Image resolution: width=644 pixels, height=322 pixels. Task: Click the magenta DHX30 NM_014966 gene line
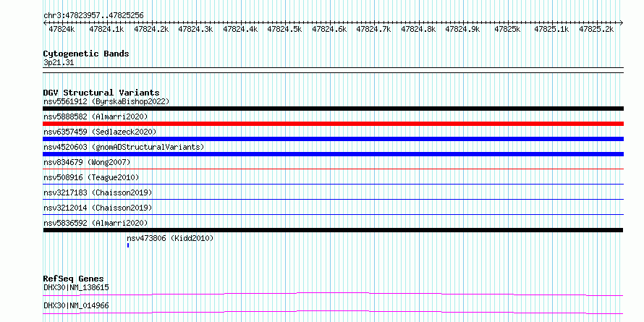(333, 312)
